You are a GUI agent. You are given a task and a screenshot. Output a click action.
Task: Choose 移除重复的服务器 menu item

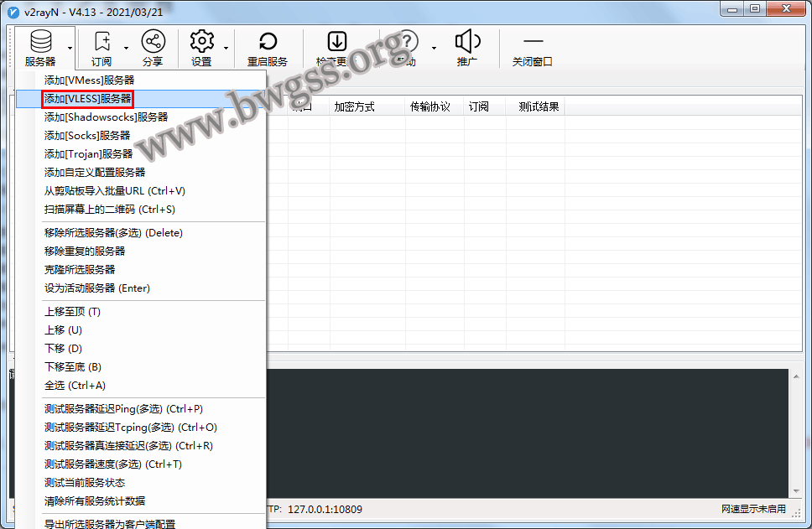(141, 252)
